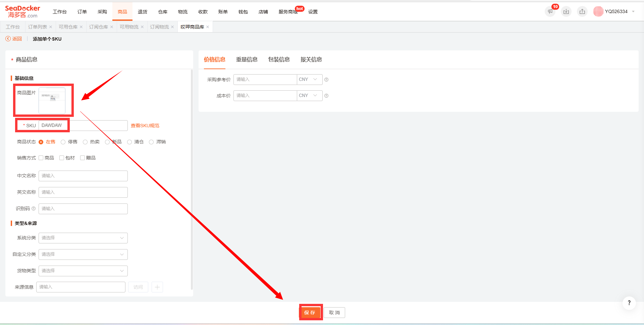The image size is (644, 325).
Task: Open the 查看SKU规范 link
Action: coord(145,126)
